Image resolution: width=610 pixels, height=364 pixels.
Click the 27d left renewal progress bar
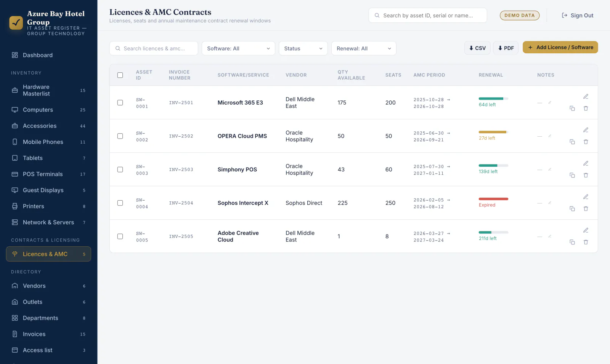tap(493, 132)
